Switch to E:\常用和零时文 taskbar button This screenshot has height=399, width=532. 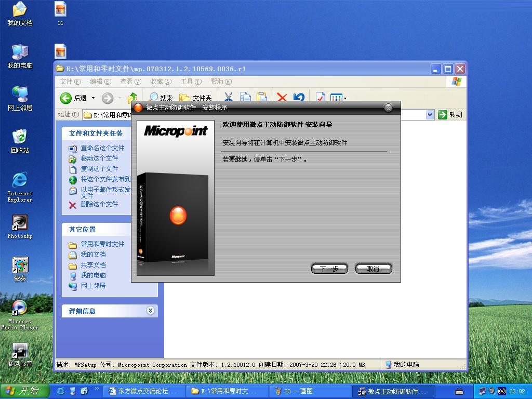click(227, 392)
